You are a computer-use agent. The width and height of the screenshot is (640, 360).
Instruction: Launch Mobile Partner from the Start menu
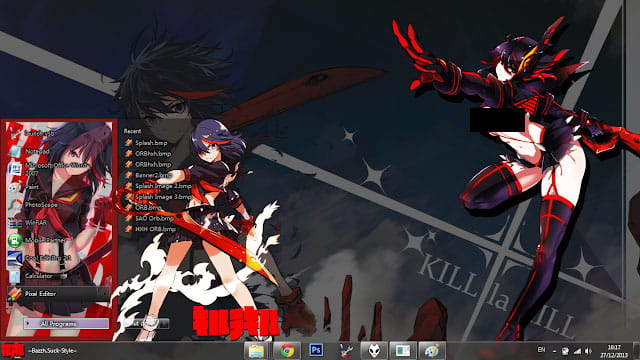tap(57, 240)
